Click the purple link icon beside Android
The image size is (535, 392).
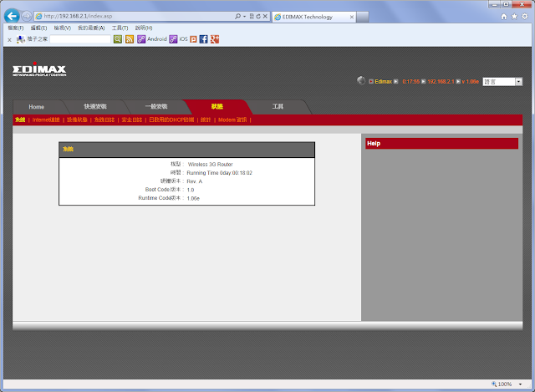[x=141, y=39]
